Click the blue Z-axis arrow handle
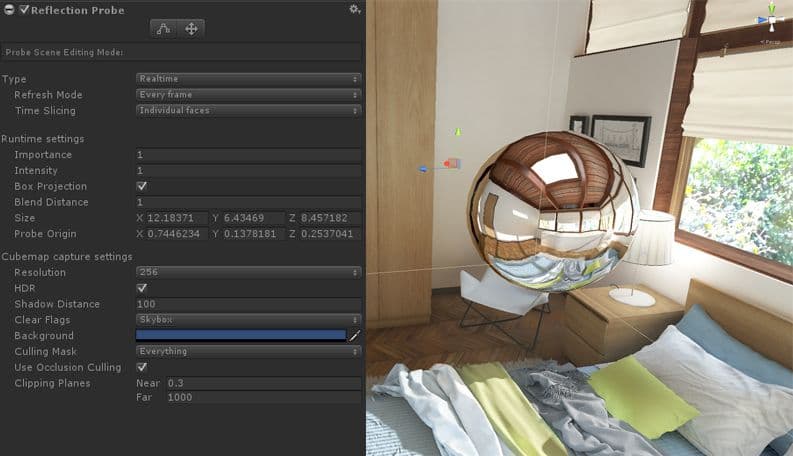This screenshot has width=793, height=456. tap(423, 169)
